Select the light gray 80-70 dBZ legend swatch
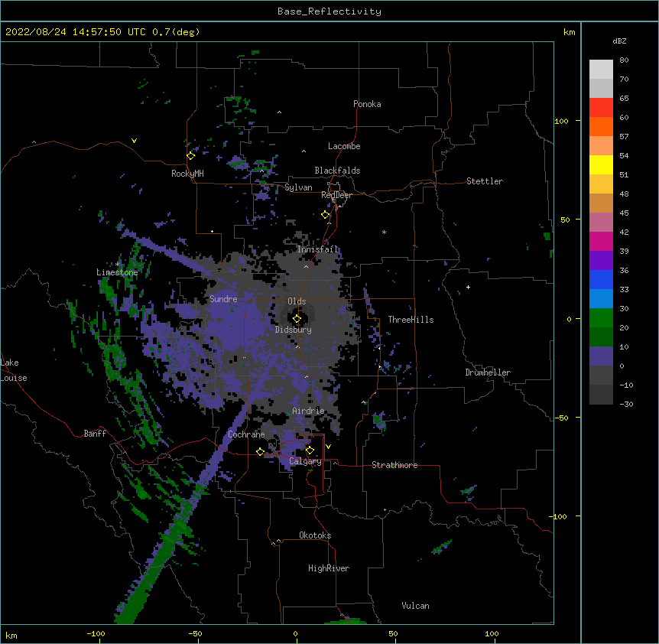Viewport: 659px width, 644px height. click(x=601, y=70)
